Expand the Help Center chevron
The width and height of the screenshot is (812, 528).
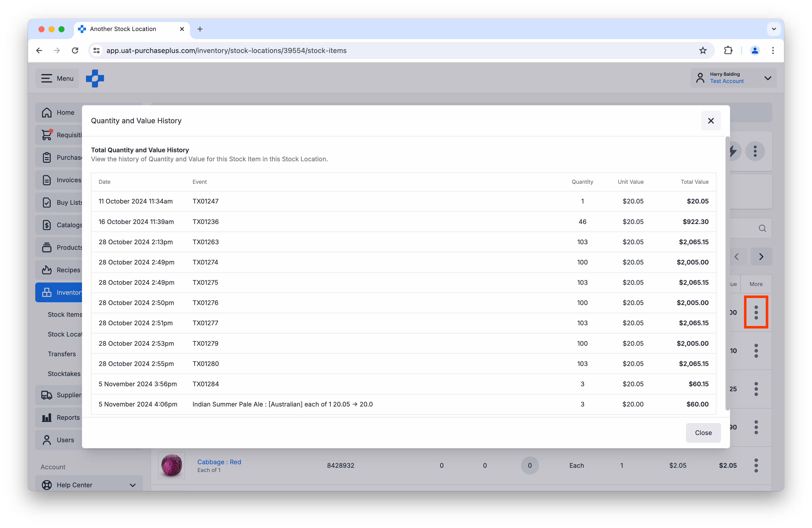[x=133, y=485]
